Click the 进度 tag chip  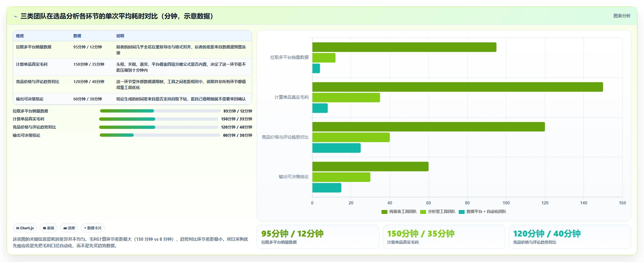[x=69, y=228]
